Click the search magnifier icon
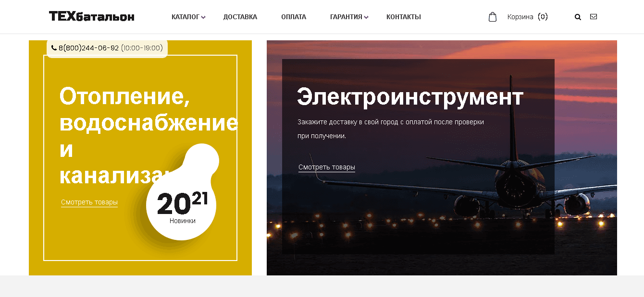 tap(578, 17)
